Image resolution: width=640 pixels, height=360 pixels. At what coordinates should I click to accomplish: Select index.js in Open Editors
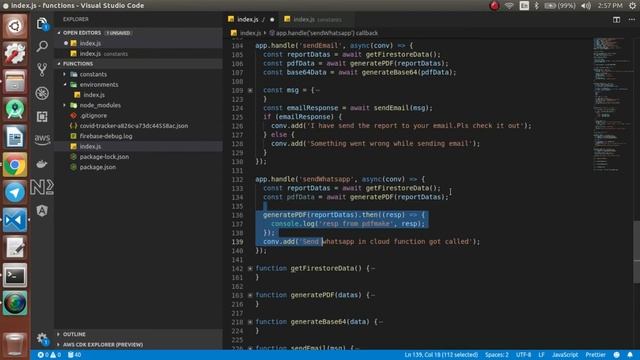(x=139, y=43)
